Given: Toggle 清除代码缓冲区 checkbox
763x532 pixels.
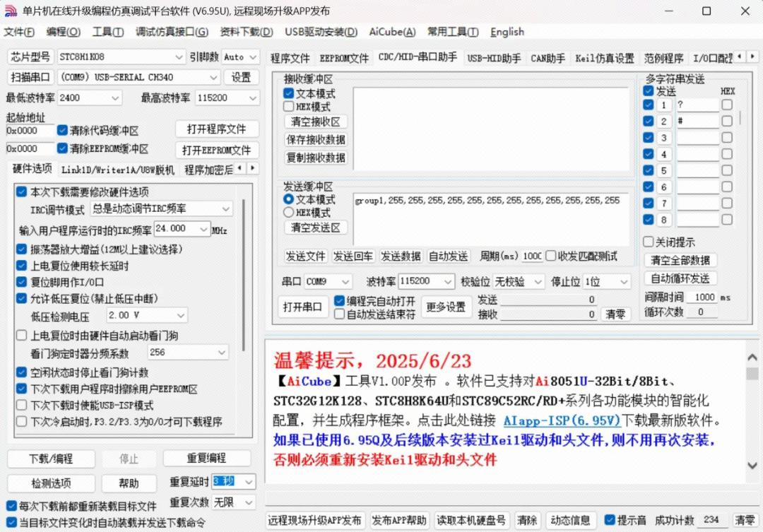Looking at the screenshot, I should (x=62, y=131).
